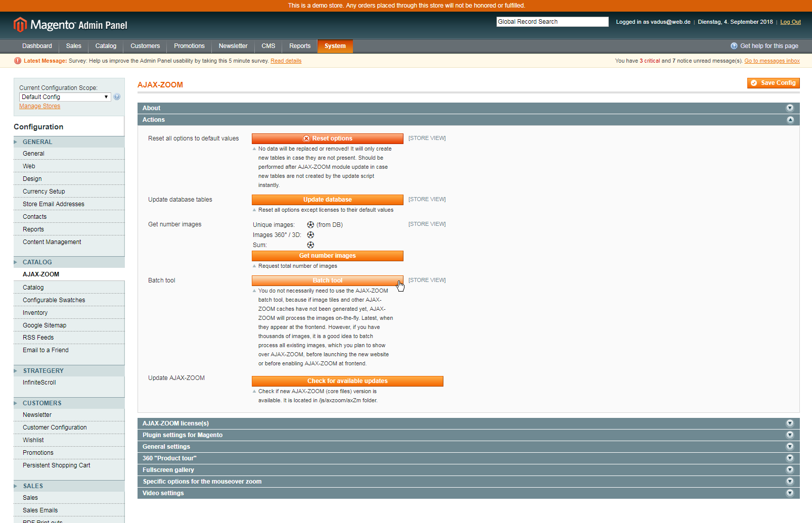This screenshot has width=812, height=523.
Task: Open the Reports top menu
Action: (300, 46)
